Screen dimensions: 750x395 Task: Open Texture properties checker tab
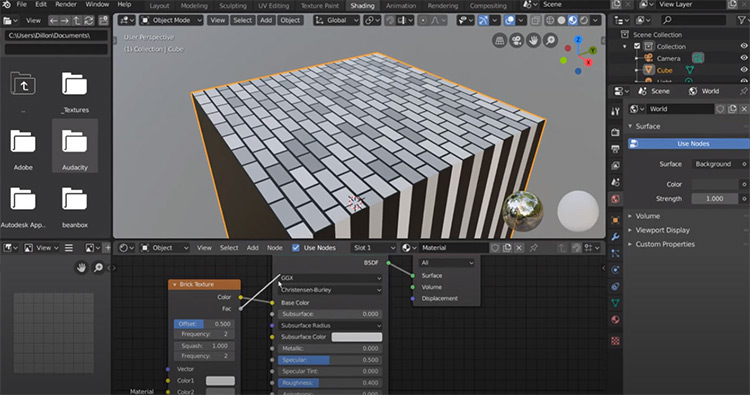pos(616,340)
